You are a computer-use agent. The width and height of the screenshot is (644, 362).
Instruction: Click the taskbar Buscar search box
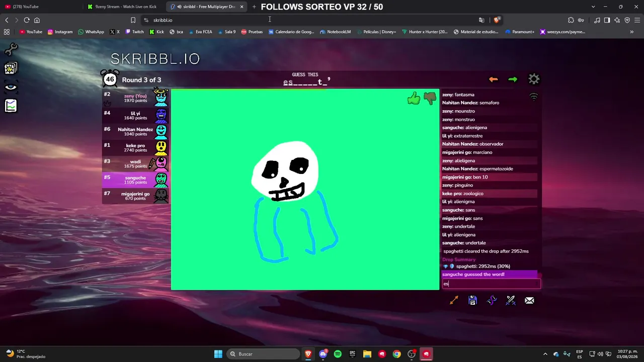263,354
